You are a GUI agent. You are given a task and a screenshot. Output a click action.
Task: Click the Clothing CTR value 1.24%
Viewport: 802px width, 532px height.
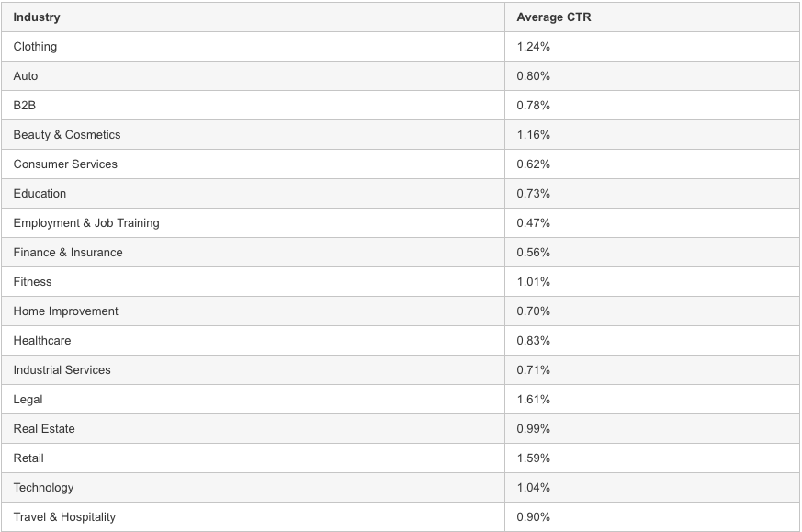click(534, 47)
